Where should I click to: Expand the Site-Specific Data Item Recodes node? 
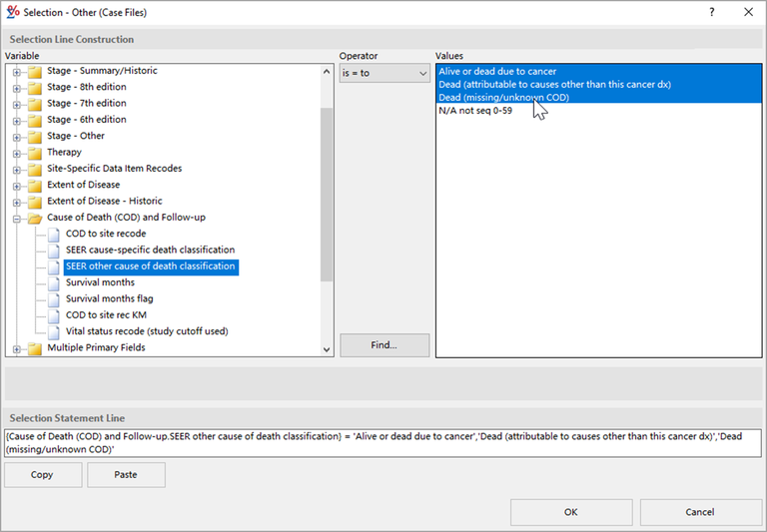coord(17,169)
